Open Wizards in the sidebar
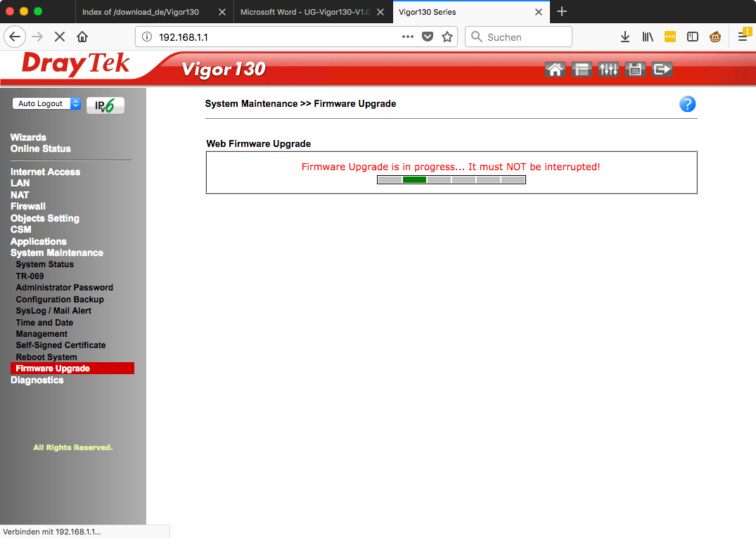The height and width of the screenshot is (538, 756). click(28, 137)
